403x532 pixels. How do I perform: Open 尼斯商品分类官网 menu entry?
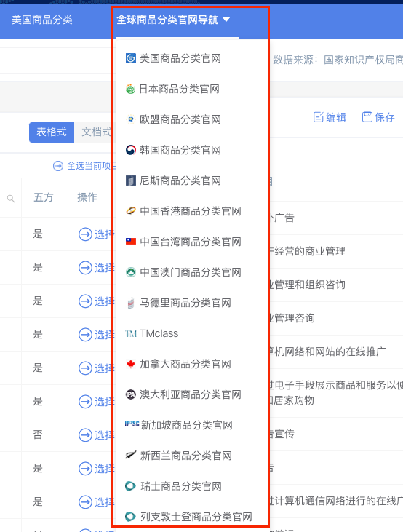(x=180, y=180)
